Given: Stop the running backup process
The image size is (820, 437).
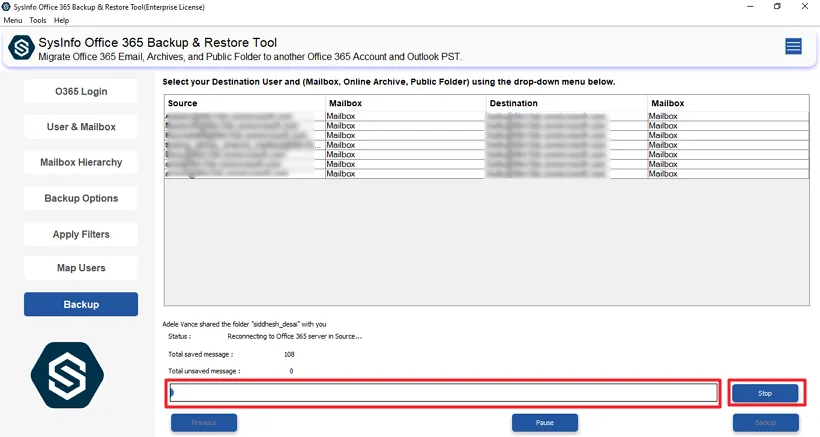Looking at the screenshot, I should click(765, 393).
